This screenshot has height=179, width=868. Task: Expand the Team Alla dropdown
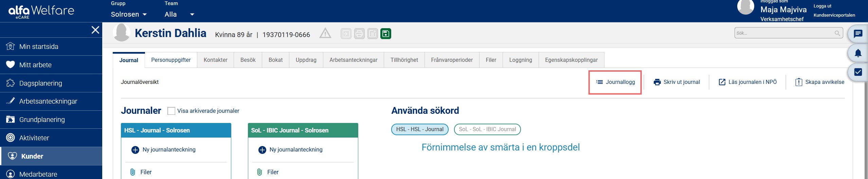coord(179,14)
